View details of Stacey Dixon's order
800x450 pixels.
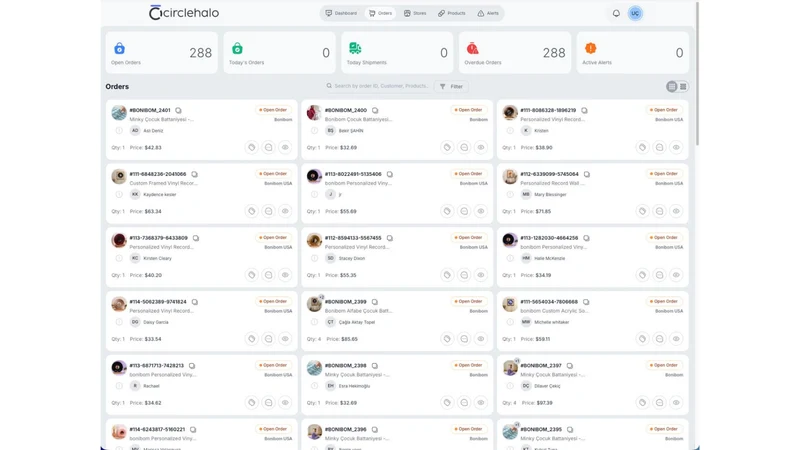coord(481,275)
